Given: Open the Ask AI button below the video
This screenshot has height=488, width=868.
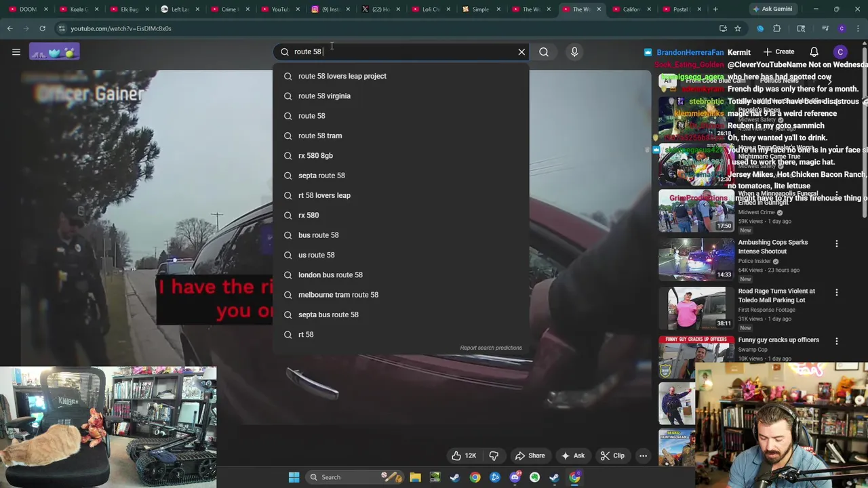Looking at the screenshot, I should [x=572, y=455].
